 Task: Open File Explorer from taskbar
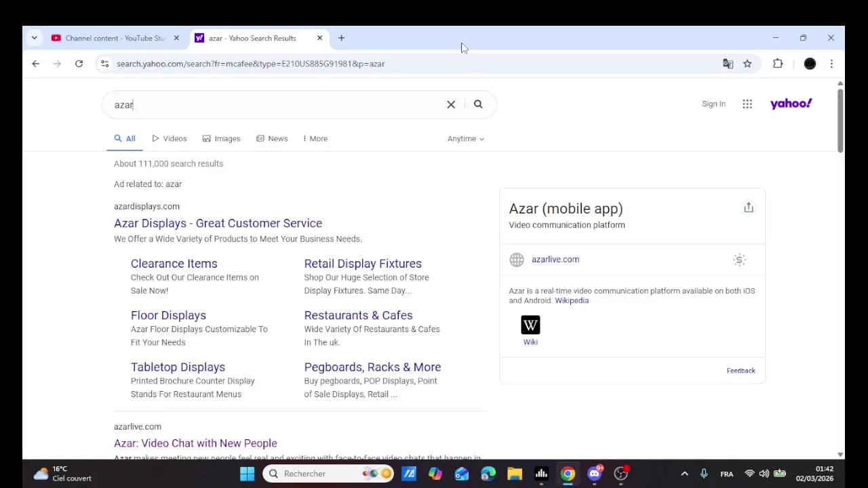click(515, 474)
